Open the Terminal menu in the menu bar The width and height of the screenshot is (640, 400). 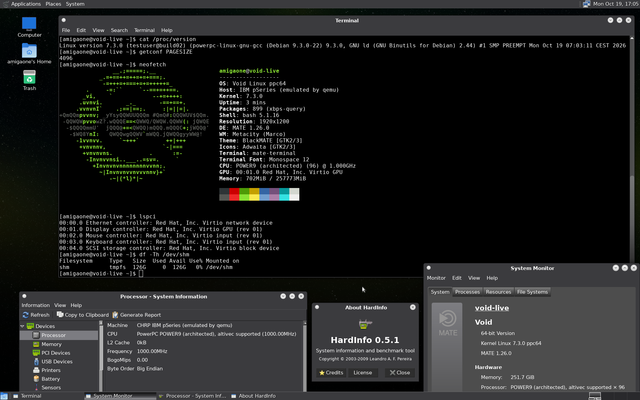[x=144, y=30]
